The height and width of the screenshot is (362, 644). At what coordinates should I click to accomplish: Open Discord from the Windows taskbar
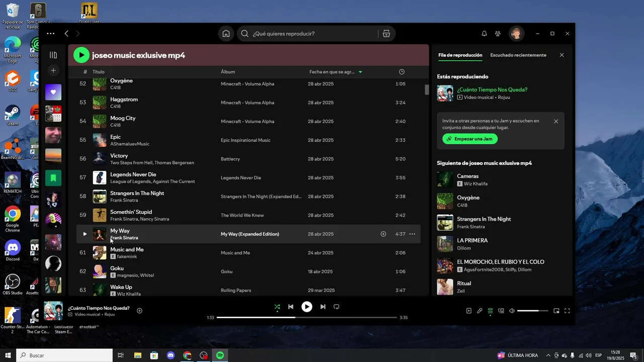coord(171,355)
